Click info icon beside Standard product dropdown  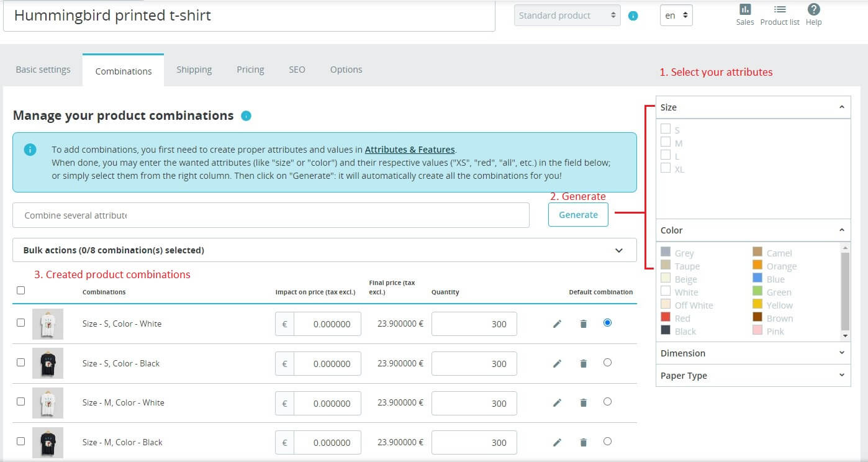pyautogui.click(x=633, y=16)
